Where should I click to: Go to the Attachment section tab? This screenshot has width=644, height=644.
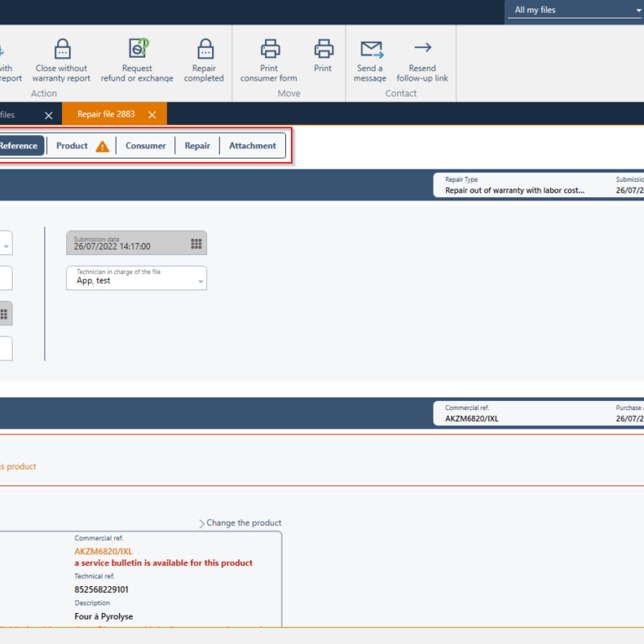252,146
